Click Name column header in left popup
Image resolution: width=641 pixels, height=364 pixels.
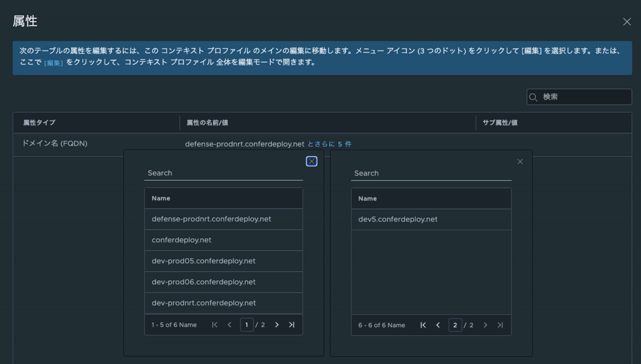coord(161,198)
